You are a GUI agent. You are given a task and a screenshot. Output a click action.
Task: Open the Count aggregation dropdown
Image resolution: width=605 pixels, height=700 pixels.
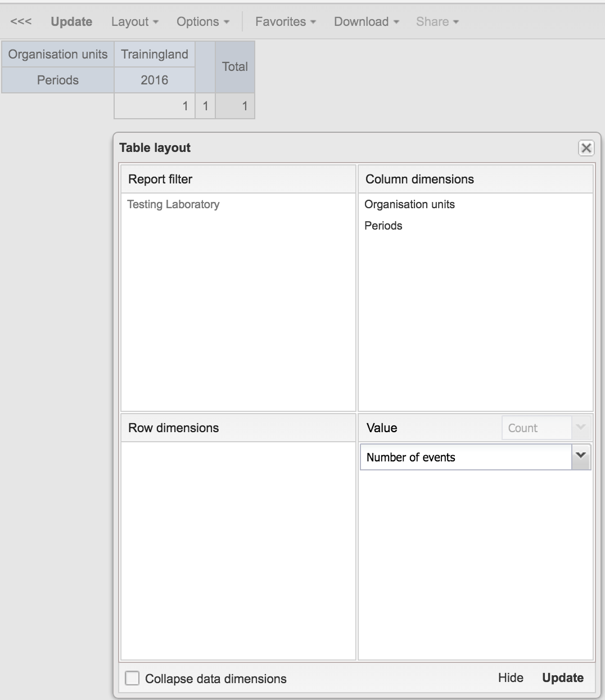pos(580,428)
